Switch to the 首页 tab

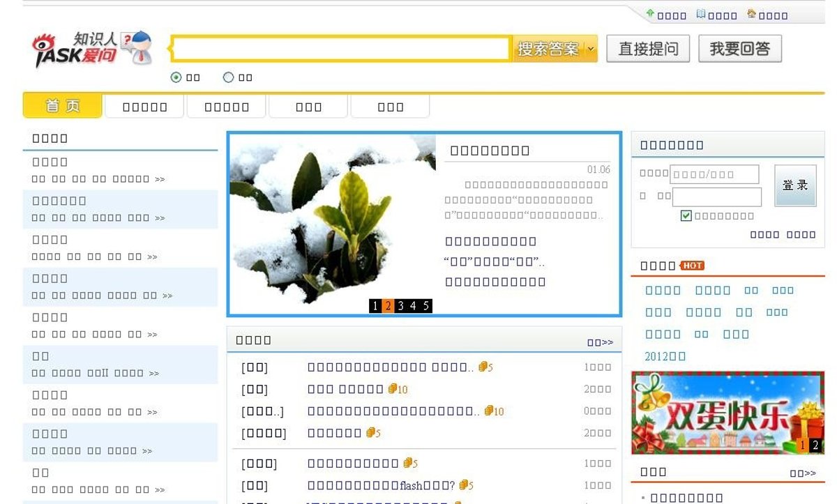tap(63, 106)
